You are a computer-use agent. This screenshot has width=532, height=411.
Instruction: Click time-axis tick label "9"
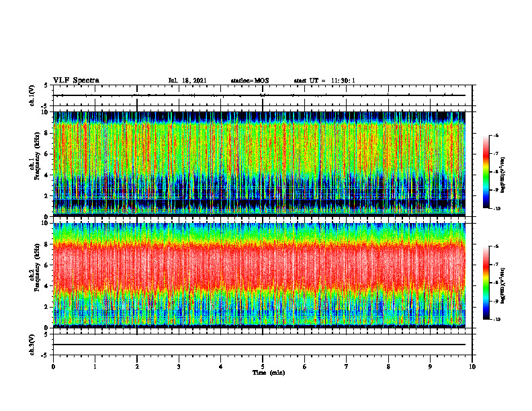430,367
